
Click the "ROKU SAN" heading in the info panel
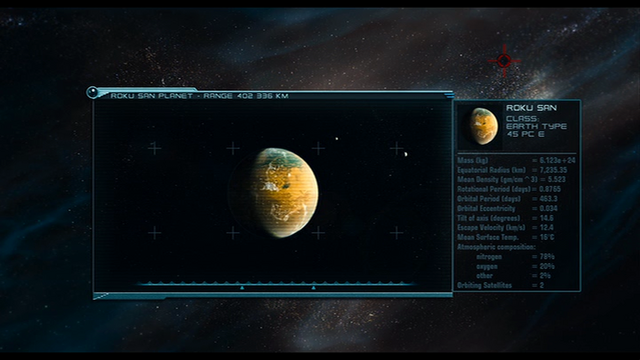(531, 108)
